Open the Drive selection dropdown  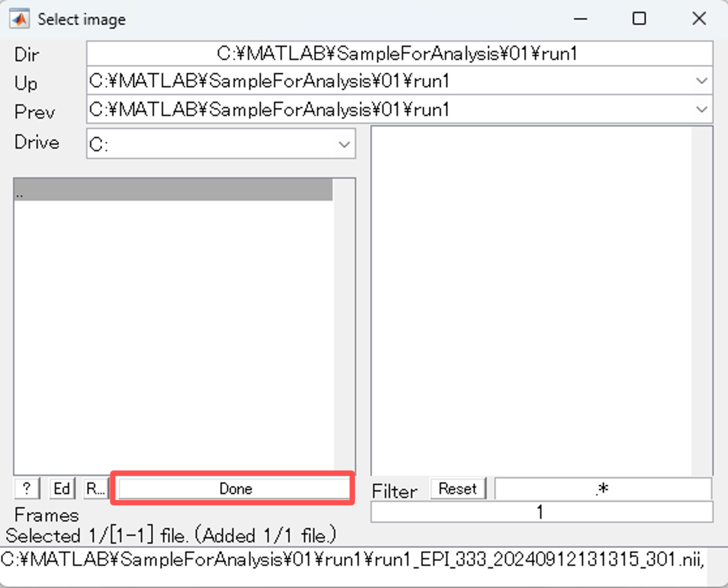344,144
